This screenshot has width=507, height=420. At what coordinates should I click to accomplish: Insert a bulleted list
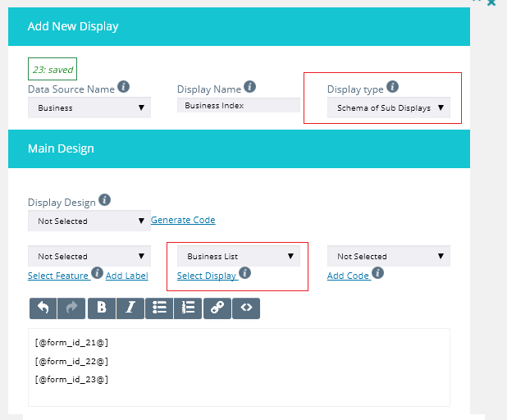click(159, 308)
